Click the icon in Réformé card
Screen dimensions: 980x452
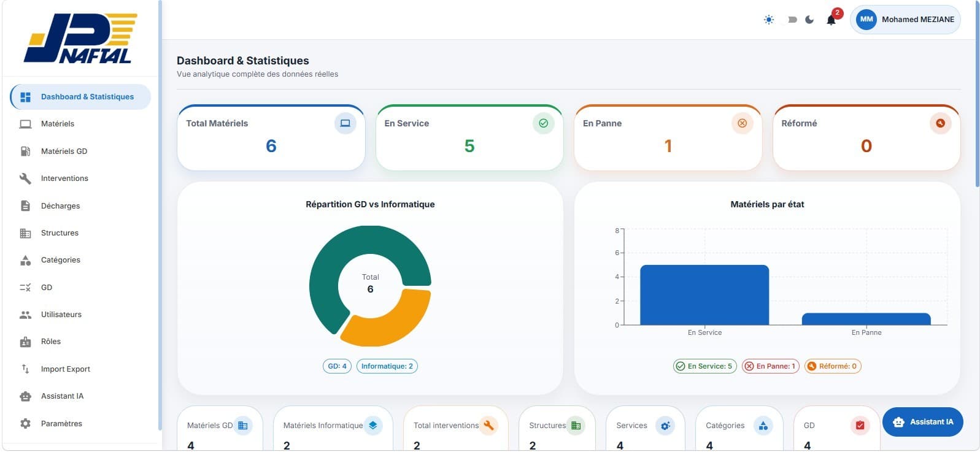coord(940,123)
